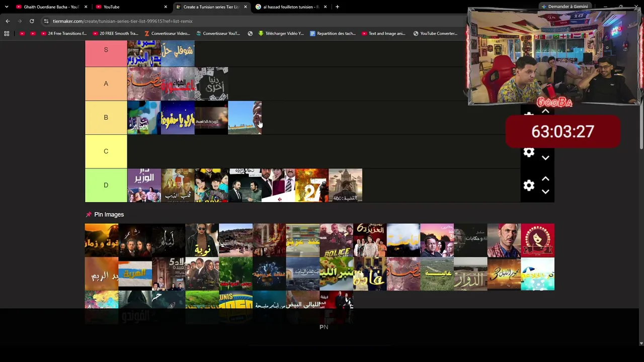View site information icon in address bar

(x=46, y=21)
